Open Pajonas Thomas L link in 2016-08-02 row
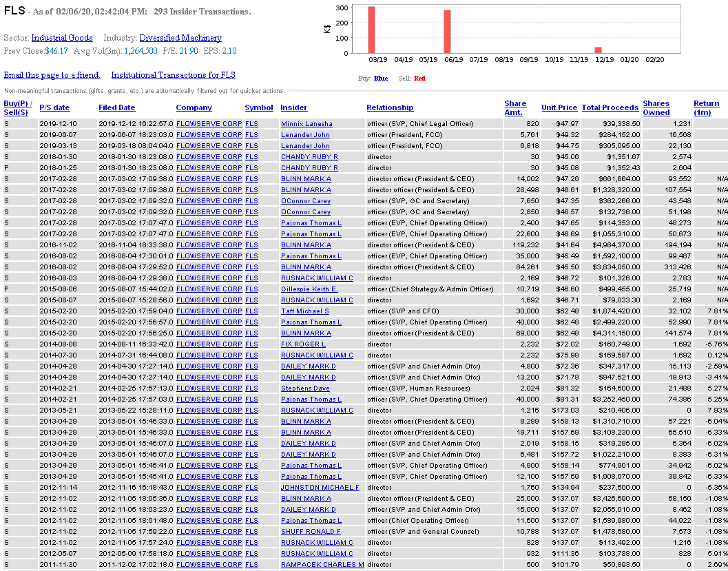The width and height of the screenshot is (728, 571). click(x=311, y=256)
